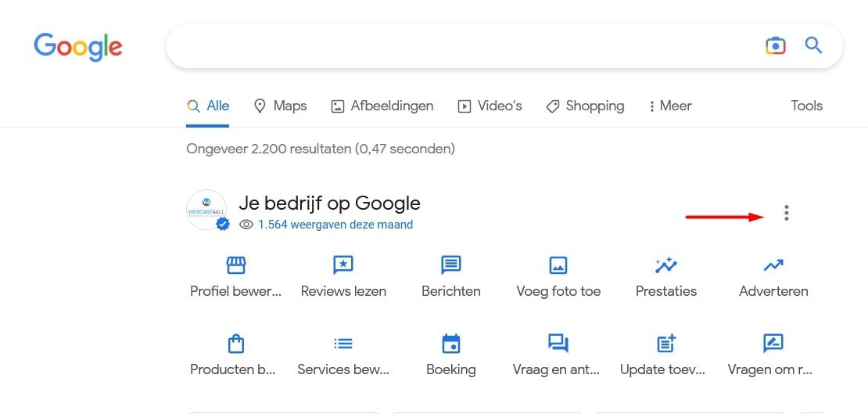Click the Vragen om reviews icon

tap(773, 344)
